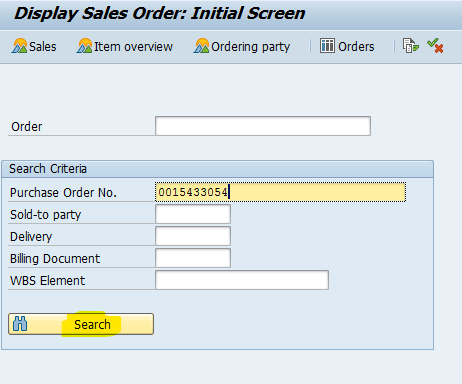
Task: Click the Purchase Order No. label
Action: tap(63, 193)
